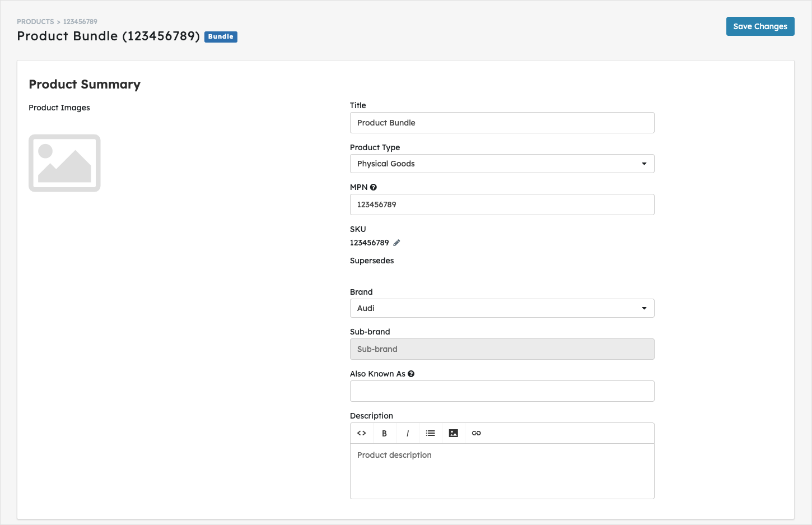Insert image into the description editor
The height and width of the screenshot is (525, 812).
pos(454,433)
